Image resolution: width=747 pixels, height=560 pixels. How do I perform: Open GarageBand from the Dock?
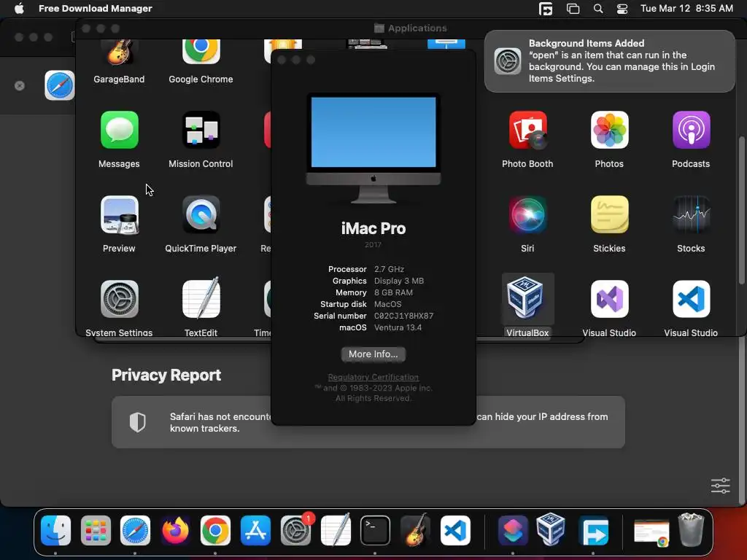click(415, 530)
